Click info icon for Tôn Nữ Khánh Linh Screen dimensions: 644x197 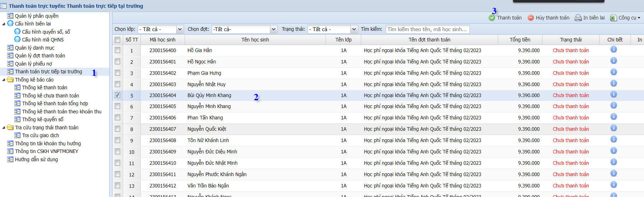coord(614,140)
